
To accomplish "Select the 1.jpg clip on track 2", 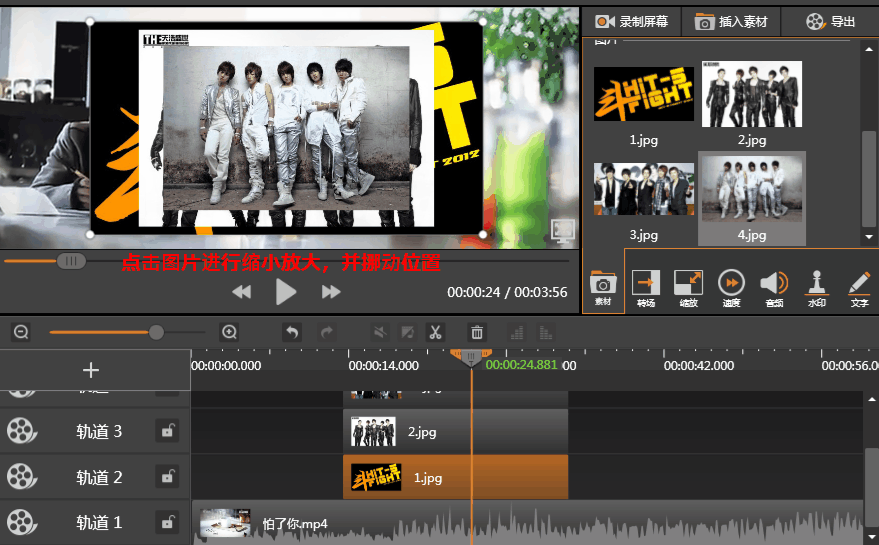I will (x=455, y=477).
